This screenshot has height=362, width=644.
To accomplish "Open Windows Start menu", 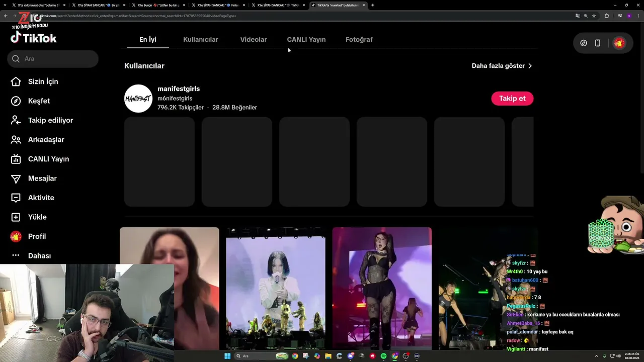I will coord(227,356).
